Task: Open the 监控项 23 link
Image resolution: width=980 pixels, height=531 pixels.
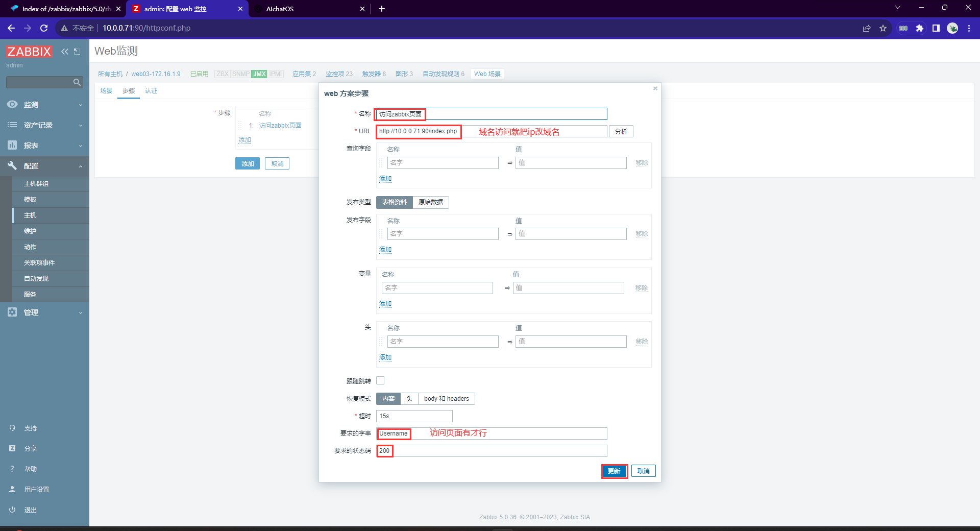Action: (339, 74)
